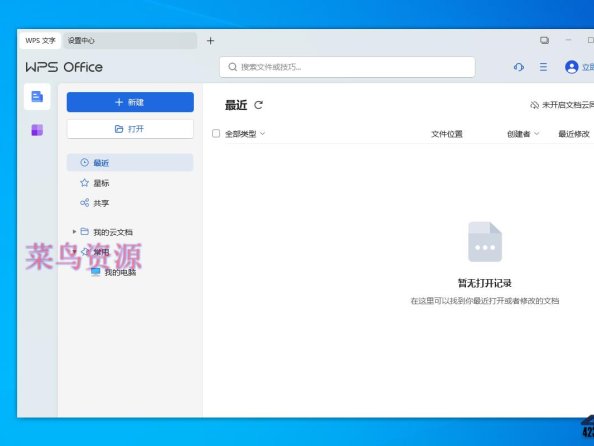Screen dimensions: 594x446
Task: Open the purple apps sidebar icon
Action: (x=37, y=130)
